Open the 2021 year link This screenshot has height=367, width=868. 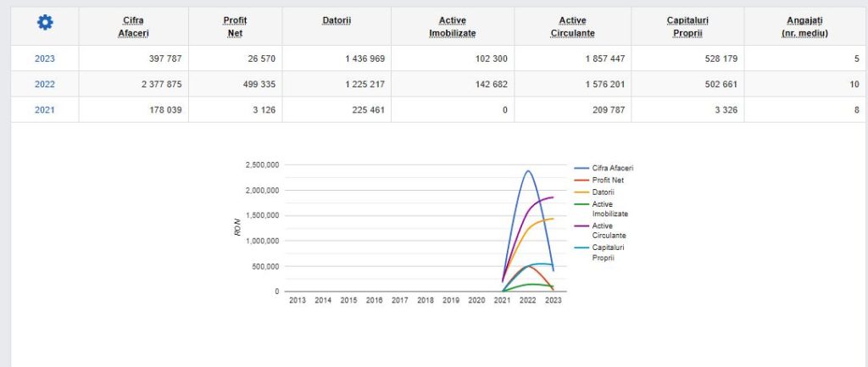(45, 109)
